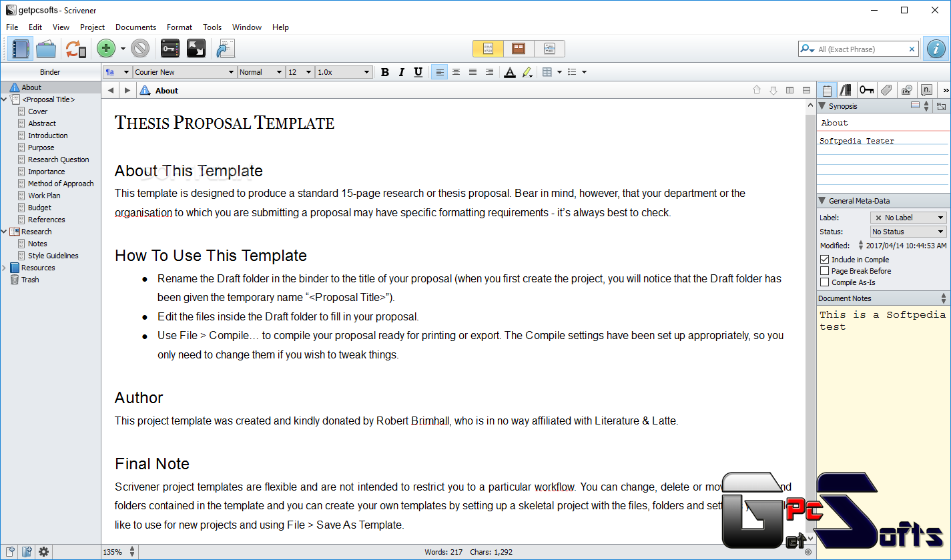Viewport: 951px width, 560px height.
Task: Toggle bold formatting
Action: click(385, 72)
